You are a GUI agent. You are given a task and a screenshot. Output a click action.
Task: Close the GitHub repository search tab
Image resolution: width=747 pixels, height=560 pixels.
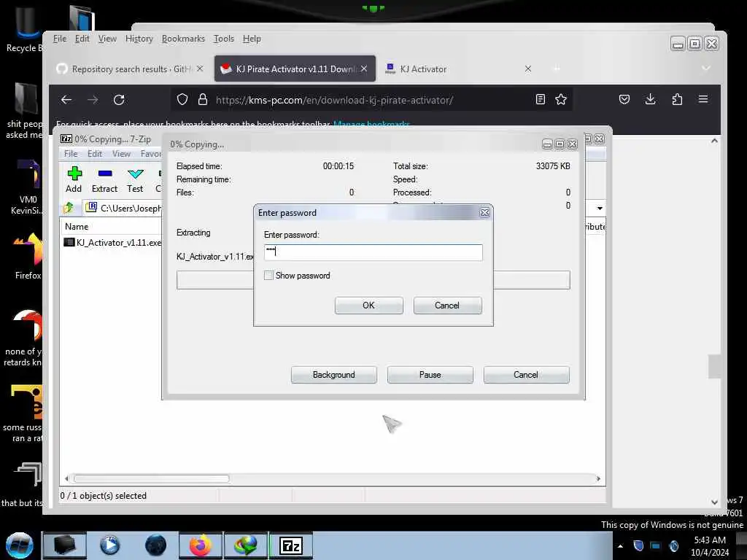click(x=200, y=69)
